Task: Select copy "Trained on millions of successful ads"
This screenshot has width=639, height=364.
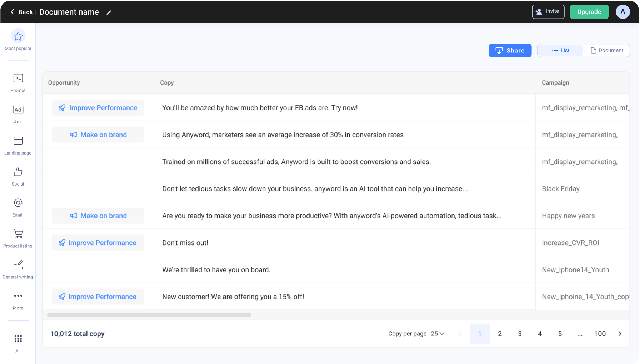Action: [x=296, y=162]
